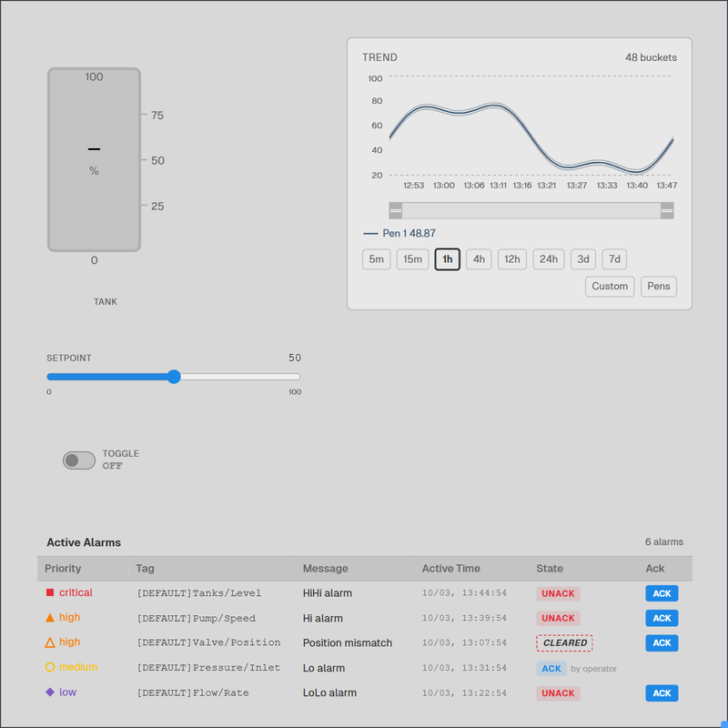728x728 pixels.
Task: Click the UNACK badge on the Pump/Speed row
Action: (x=558, y=618)
